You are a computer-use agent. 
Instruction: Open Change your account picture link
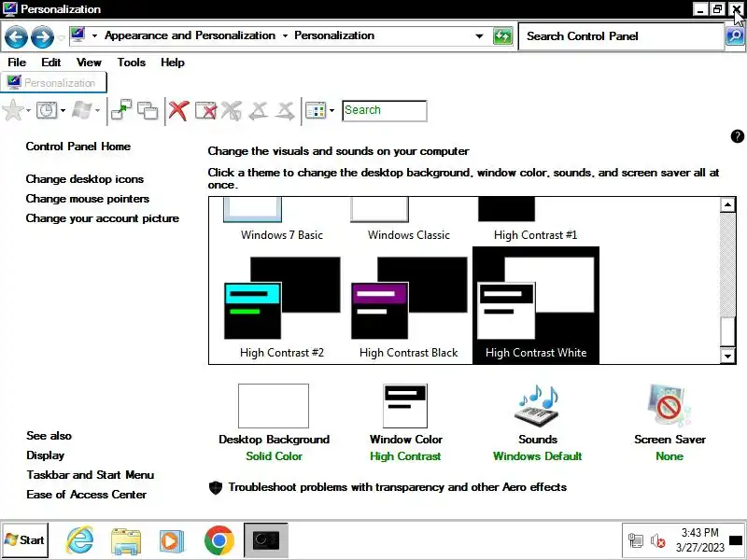pos(103,218)
